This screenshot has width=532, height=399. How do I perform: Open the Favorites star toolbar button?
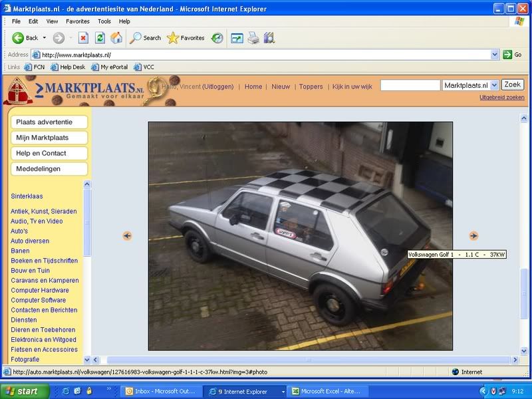coord(186,38)
